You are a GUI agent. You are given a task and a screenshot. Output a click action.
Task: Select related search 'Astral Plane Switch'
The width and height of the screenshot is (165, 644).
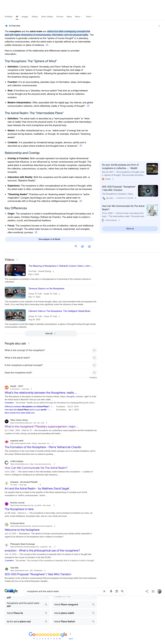(x=74, y=621)
